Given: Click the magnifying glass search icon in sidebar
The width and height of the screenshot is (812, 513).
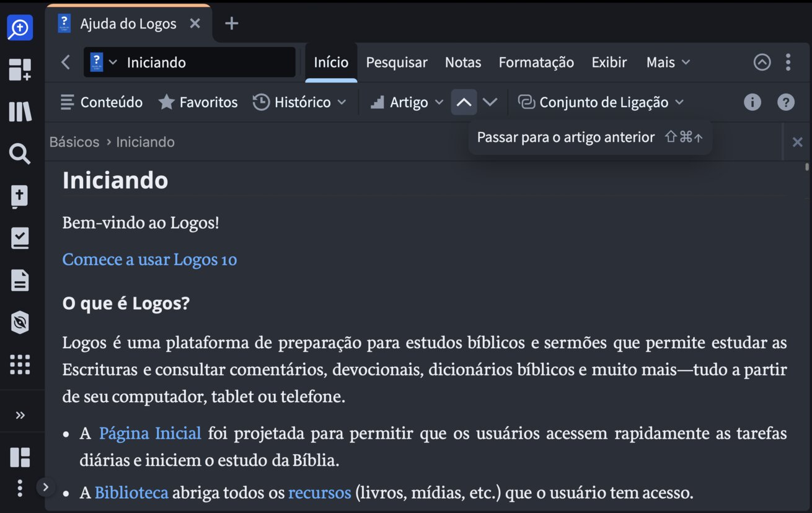Looking at the screenshot, I should tap(20, 154).
